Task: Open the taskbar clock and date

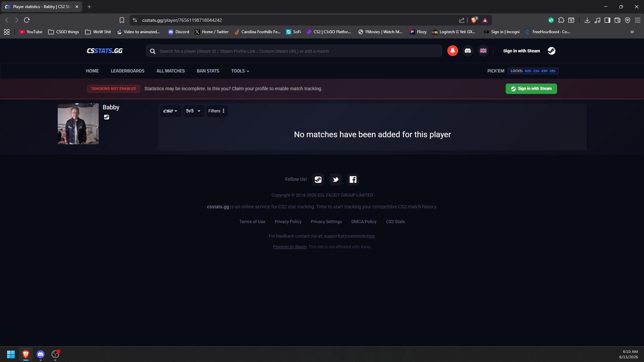Action: pos(627,354)
